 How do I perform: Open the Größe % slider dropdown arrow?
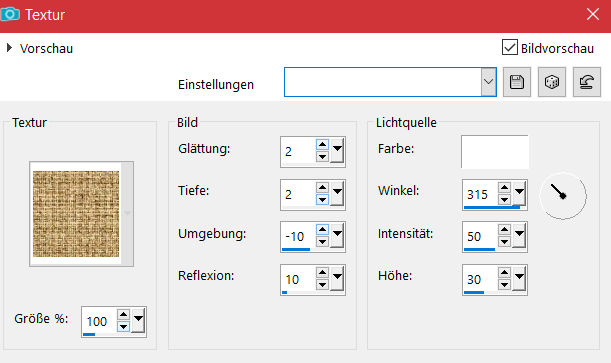click(x=138, y=320)
